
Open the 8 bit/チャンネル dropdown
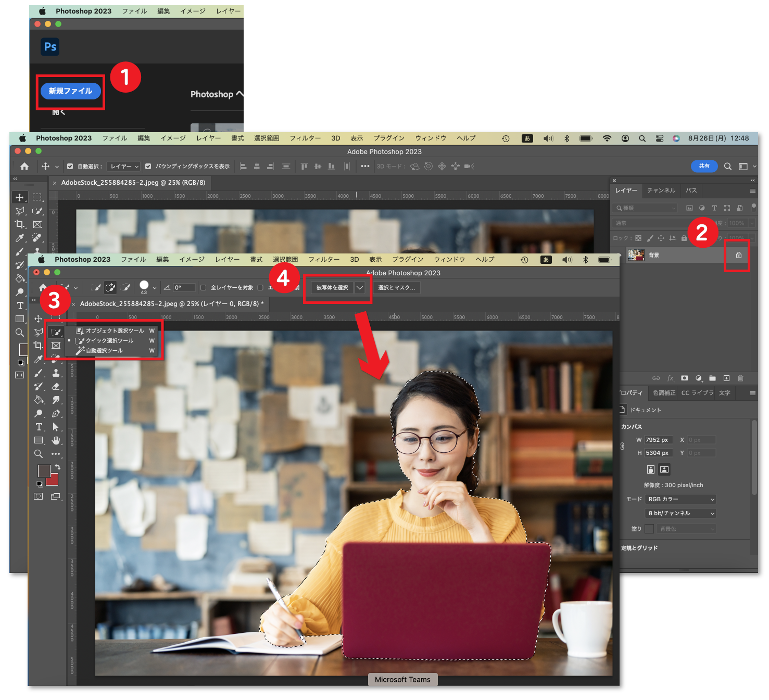(x=680, y=513)
